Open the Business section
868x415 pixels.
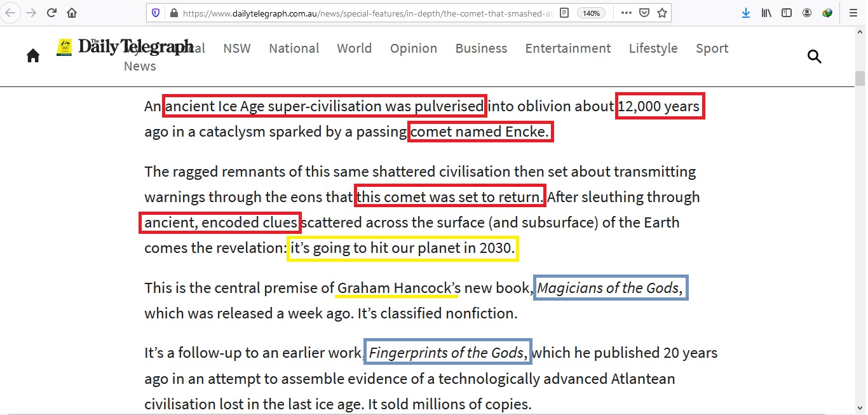pyautogui.click(x=481, y=48)
